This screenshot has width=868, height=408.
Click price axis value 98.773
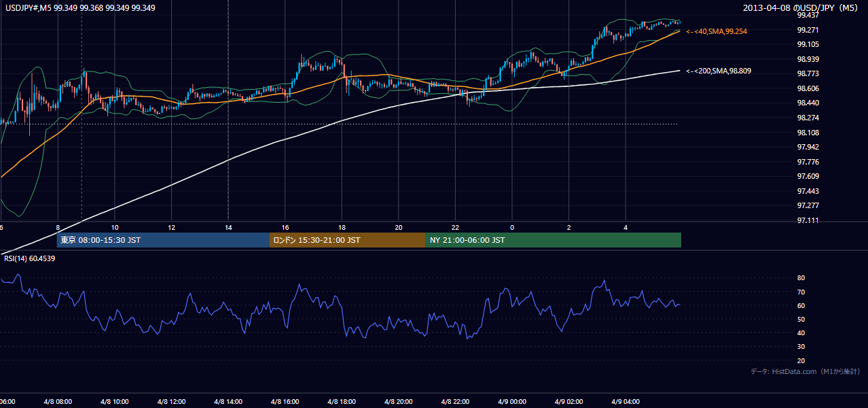tap(808, 73)
